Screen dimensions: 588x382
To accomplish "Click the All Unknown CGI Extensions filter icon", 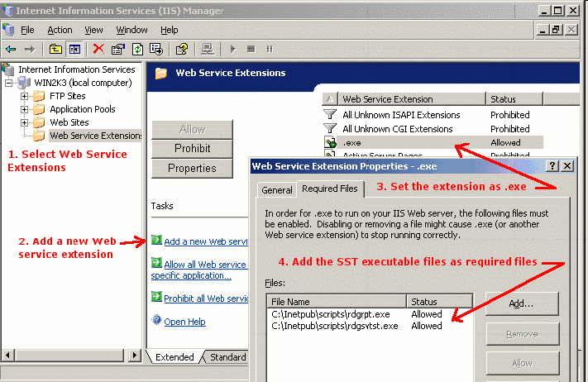I will coord(330,129).
